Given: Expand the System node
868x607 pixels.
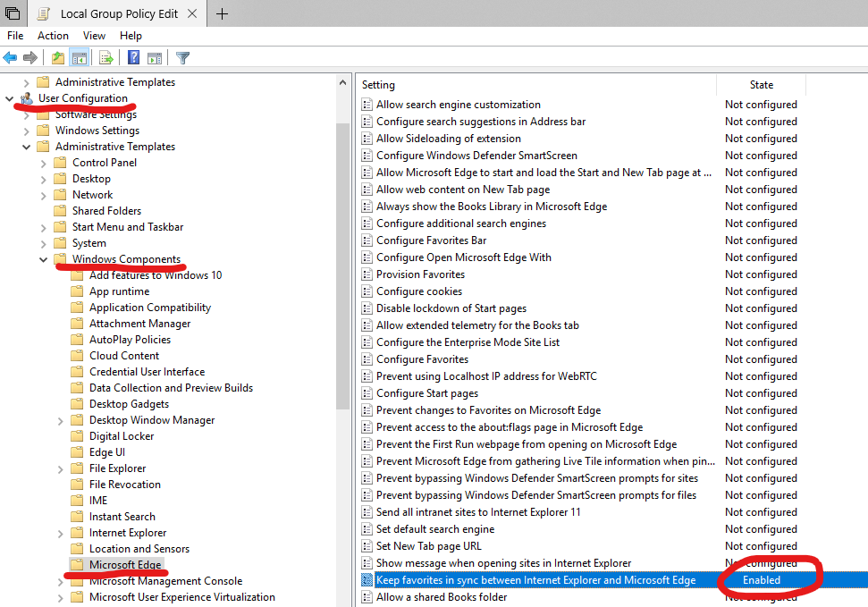Looking at the screenshot, I should tap(43, 243).
